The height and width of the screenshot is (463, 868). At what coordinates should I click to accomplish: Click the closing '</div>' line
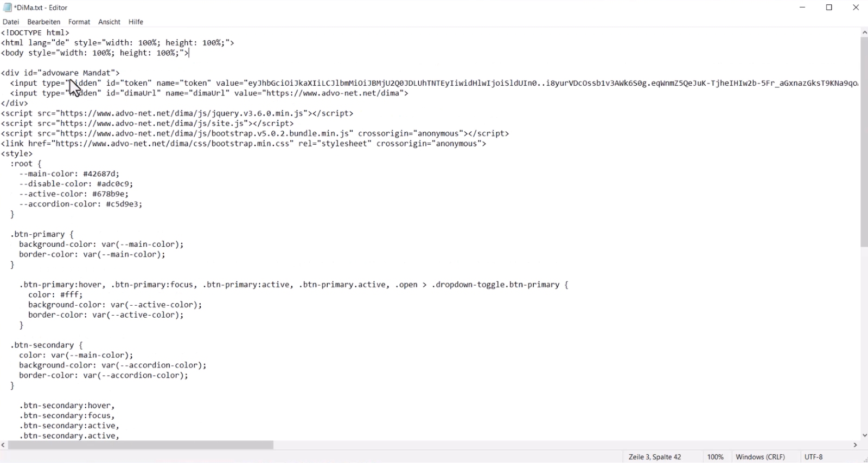click(15, 103)
